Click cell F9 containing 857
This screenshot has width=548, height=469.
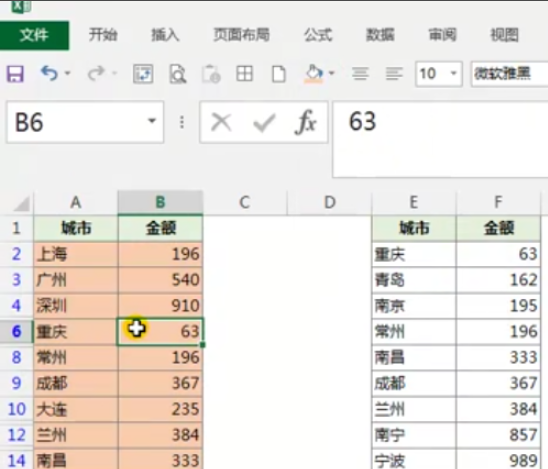coord(498,435)
